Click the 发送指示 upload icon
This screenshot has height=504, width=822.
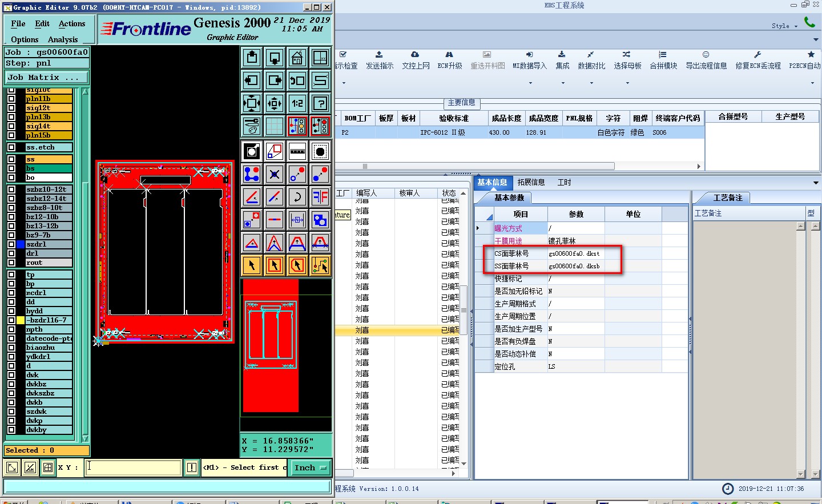379,54
